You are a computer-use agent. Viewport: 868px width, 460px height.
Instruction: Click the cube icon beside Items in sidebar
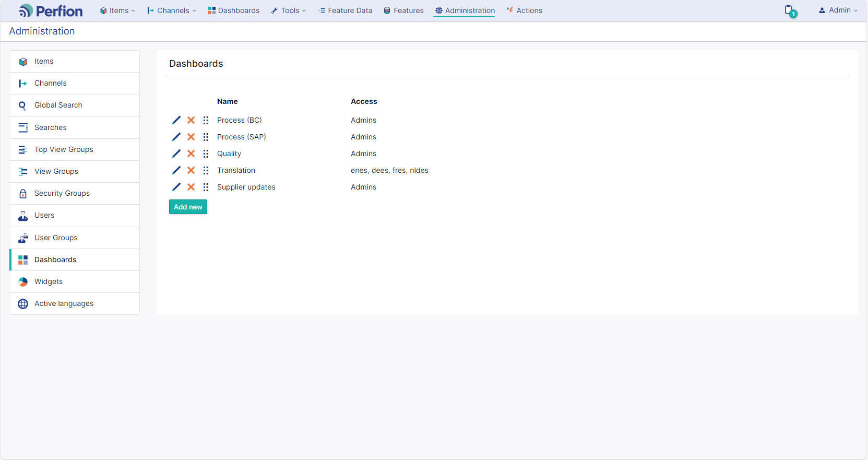tap(23, 62)
